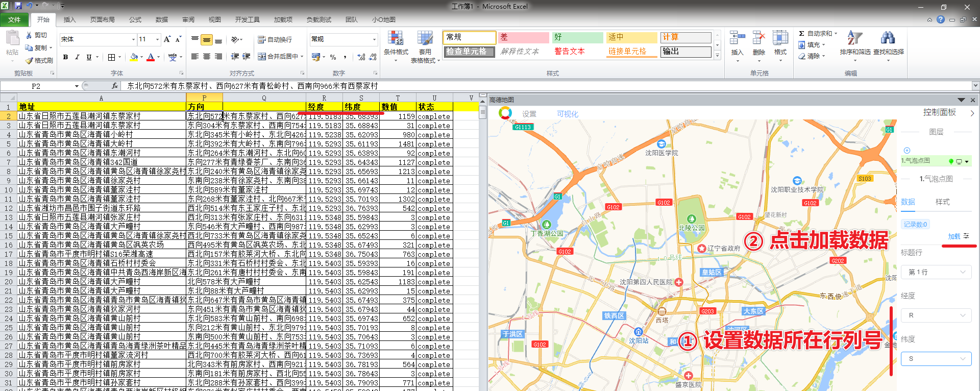Screen dimensions: 980x391
Task: Open the 标题行 第1行 dropdown
Action: point(936,272)
